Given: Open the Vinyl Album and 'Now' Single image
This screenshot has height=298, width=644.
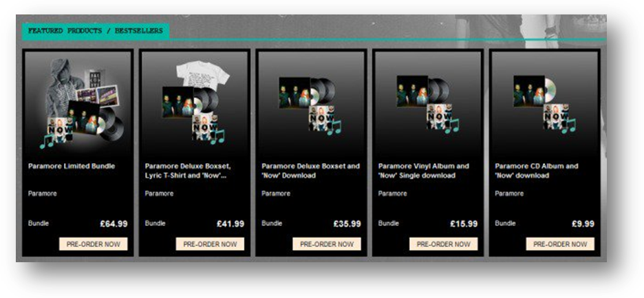Looking at the screenshot, I should [429, 105].
